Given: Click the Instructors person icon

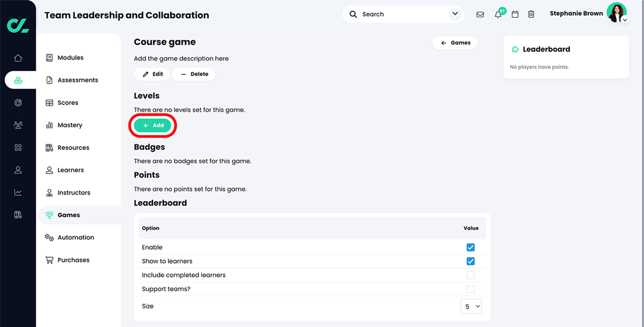Looking at the screenshot, I should pyautogui.click(x=49, y=193).
